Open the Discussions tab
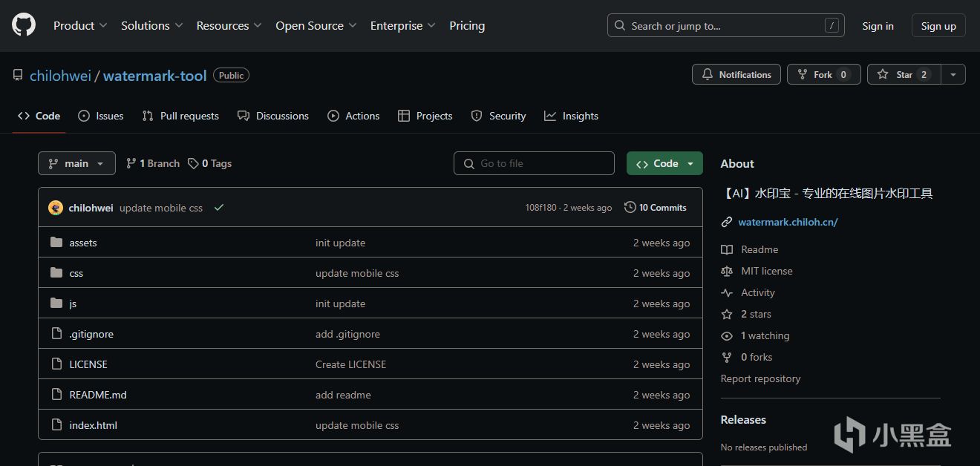The image size is (980, 466). (x=273, y=116)
